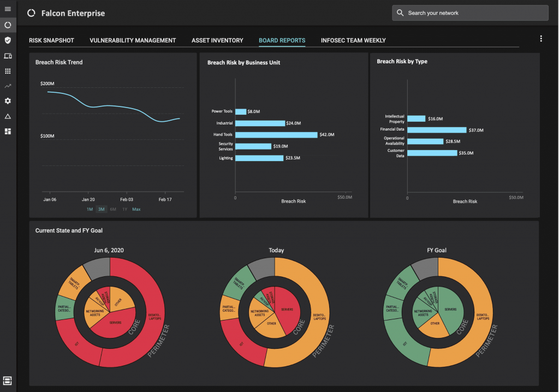The height and width of the screenshot is (392, 559).
Task: Click the triangle alert icon in sidebar
Action: 8,116
